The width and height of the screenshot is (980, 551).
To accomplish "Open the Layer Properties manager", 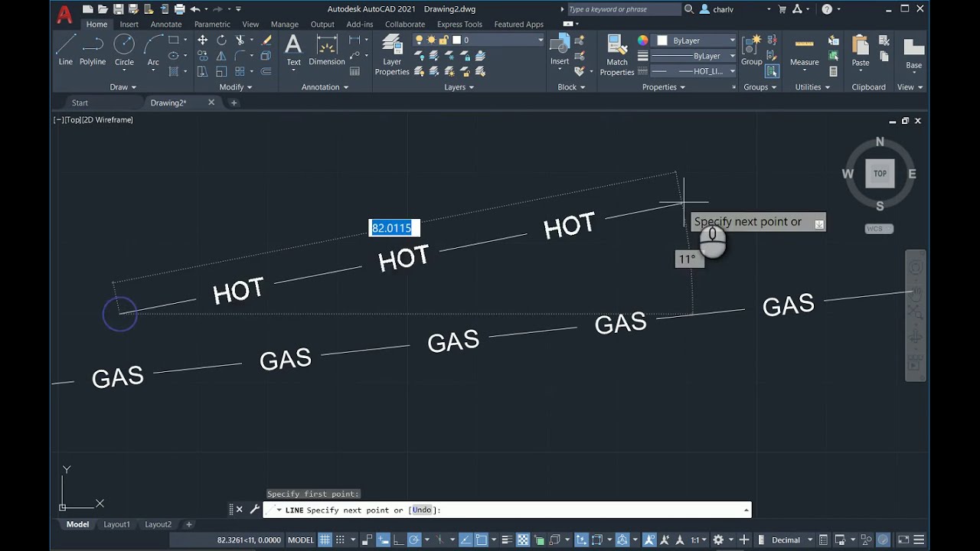I will click(x=392, y=55).
